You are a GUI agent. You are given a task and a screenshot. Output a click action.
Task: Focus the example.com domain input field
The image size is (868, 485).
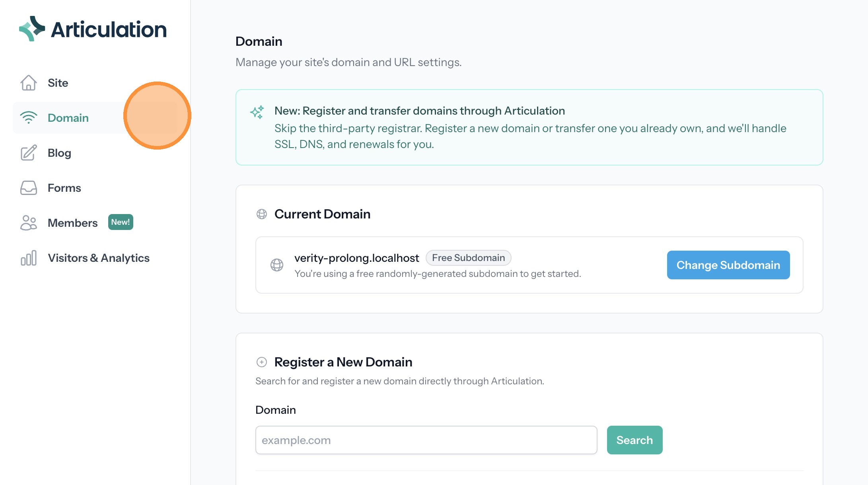coord(426,440)
